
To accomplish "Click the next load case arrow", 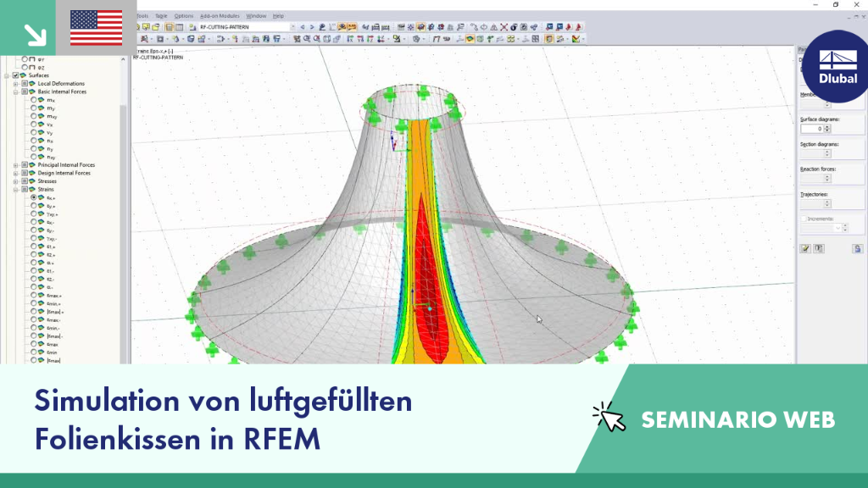I will (x=312, y=27).
